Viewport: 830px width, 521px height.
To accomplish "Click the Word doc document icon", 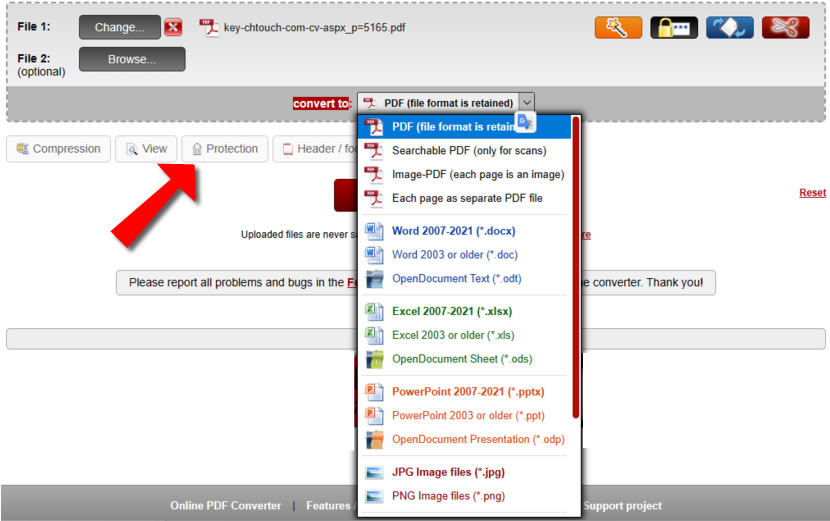I will [x=374, y=255].
